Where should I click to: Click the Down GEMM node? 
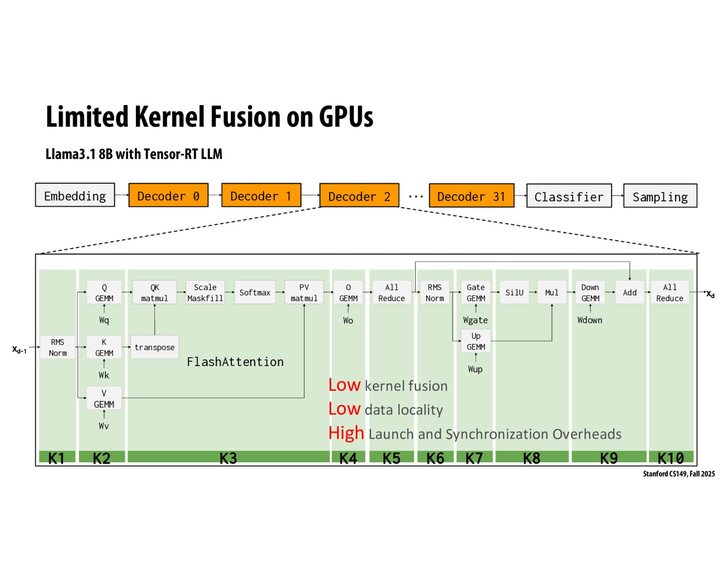point(590,292)
